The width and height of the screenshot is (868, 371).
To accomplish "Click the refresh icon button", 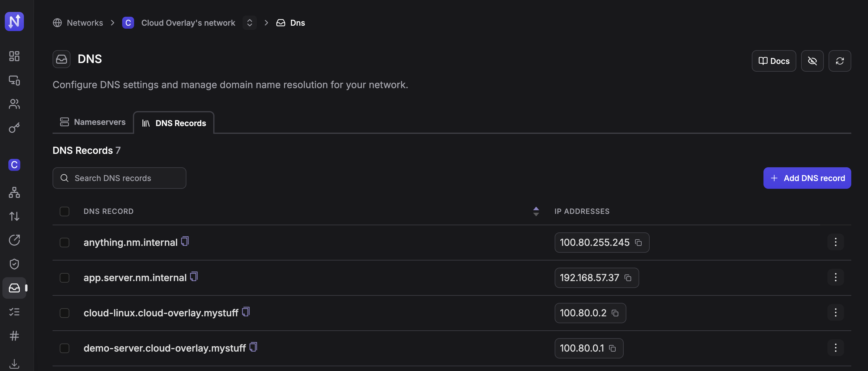I will tap(839, 61).
